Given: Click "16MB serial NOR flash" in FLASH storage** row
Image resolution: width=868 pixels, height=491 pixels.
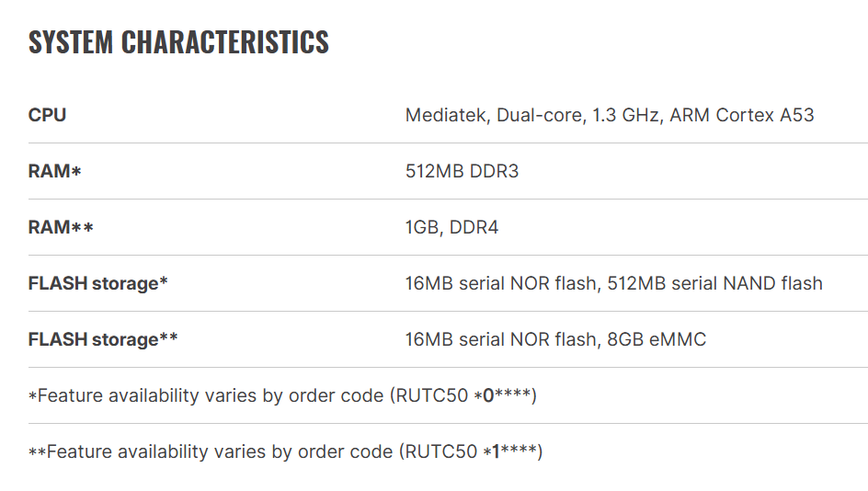Looking at the screenshot, I should (x=500, y=339).
